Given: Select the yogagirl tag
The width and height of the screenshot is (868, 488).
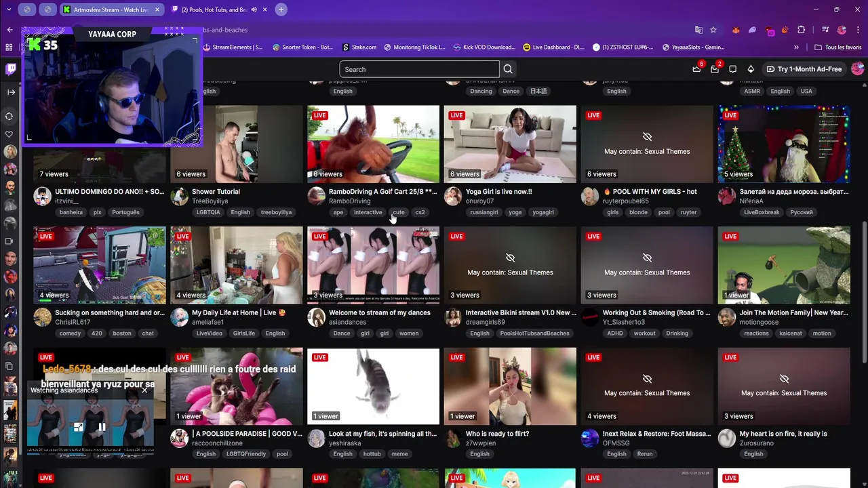Looking at the screenshot, I should 543,212.
